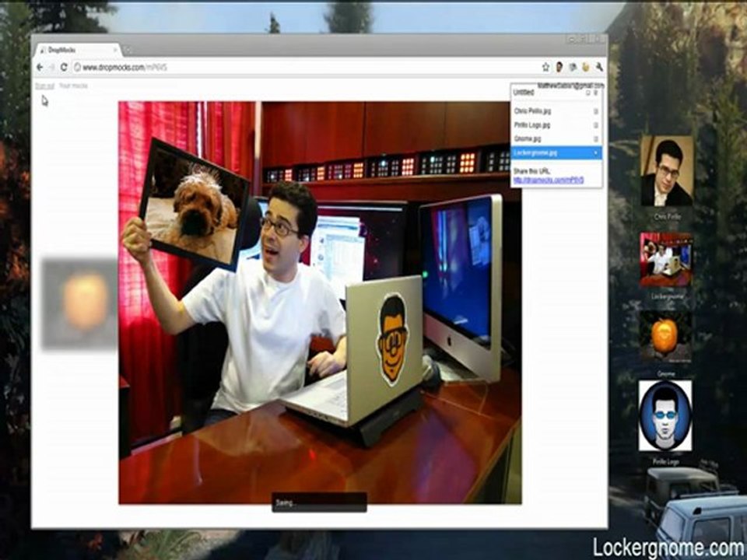Click the site info icon in the address bar
Viewport: 747px width, 560px height.
[77, 68]
